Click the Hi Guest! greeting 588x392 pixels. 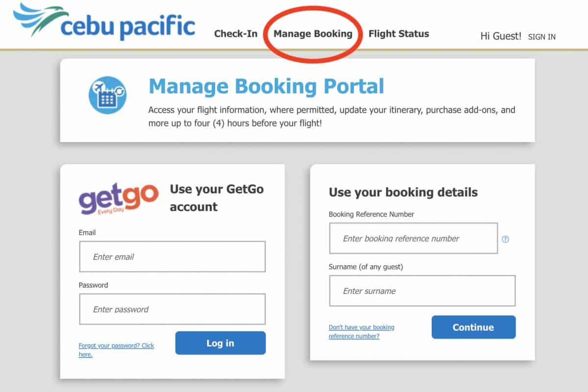501,36
